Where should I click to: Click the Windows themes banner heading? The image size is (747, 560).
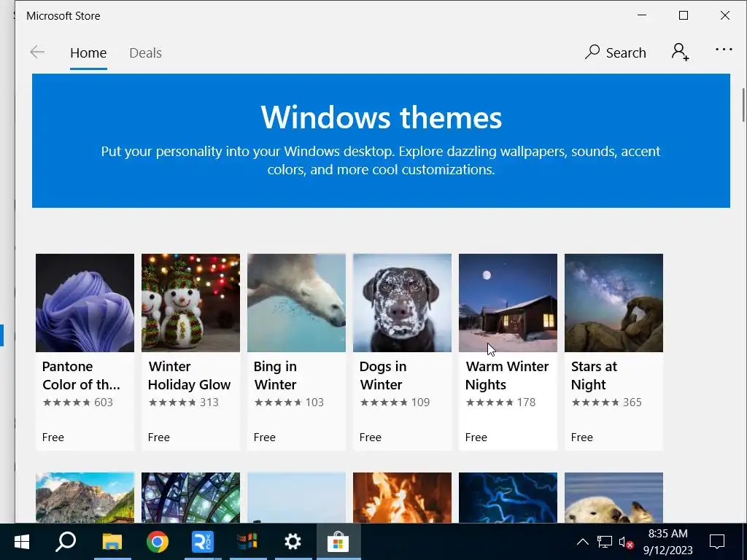[381, 117]
